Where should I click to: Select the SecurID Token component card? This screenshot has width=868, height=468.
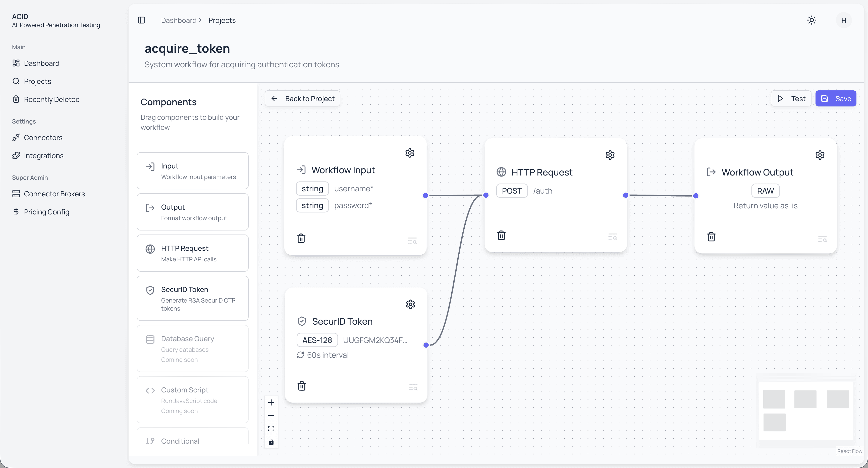(x=192, y=298)
